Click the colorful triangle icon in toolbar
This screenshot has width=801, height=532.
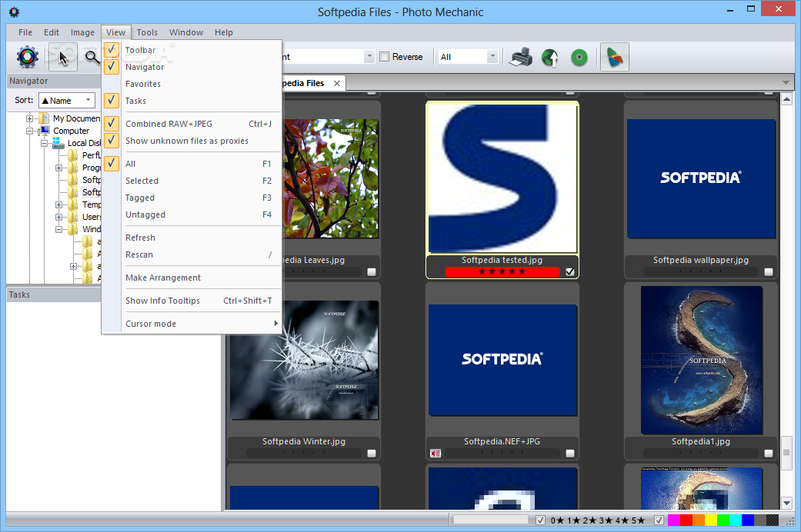(615, 57)
